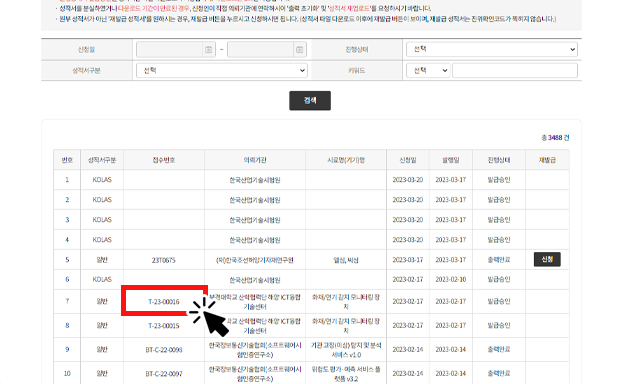Click the 발행일 column header
This screenshot has width=625, height=384.
pos(451,160)
